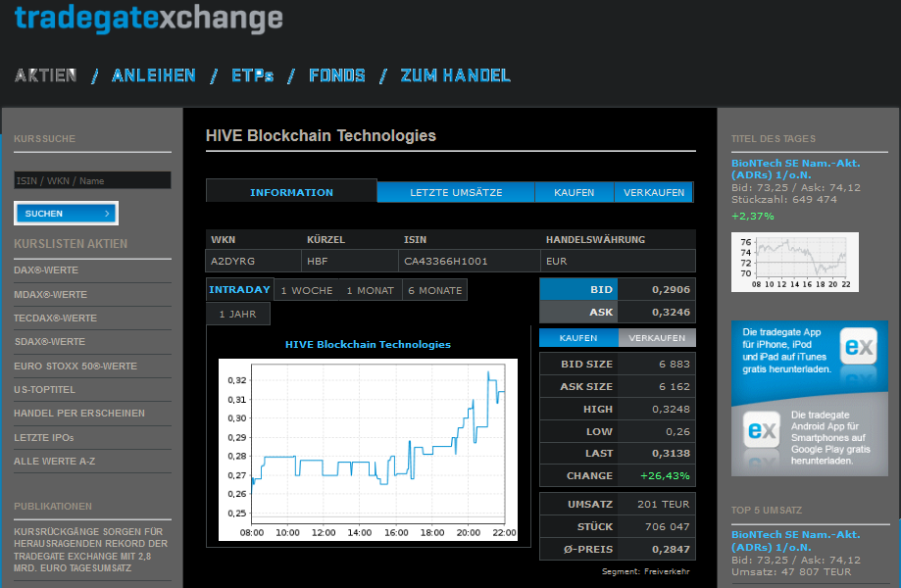901x588 pixels.
Task: Click the SUCHEN search button
Action: coord(66,214)
